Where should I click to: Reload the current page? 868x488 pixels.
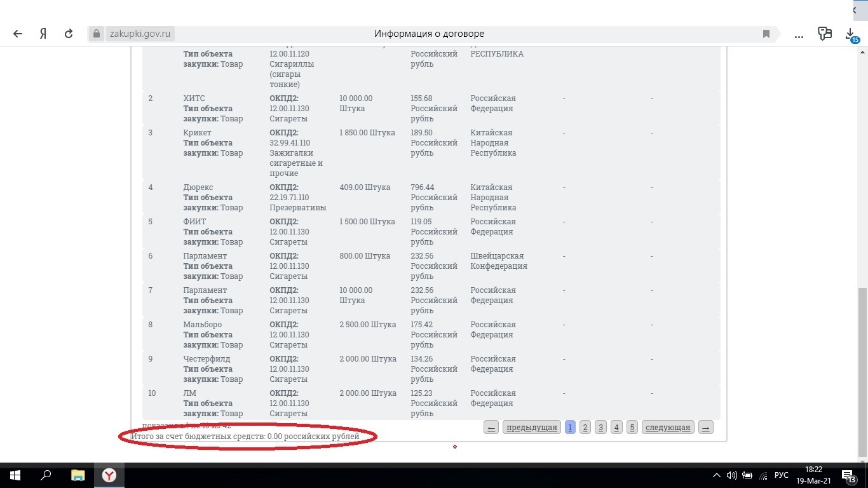(x=69, y=34)
